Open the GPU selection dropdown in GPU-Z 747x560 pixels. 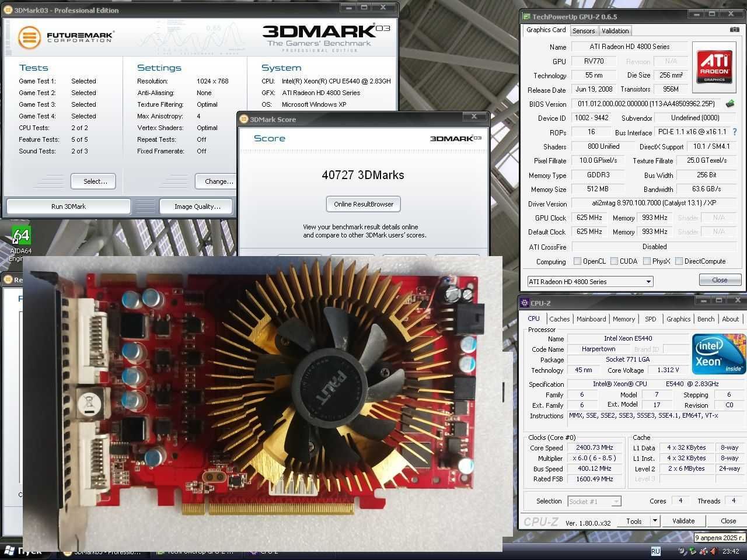tap(590, 282)
